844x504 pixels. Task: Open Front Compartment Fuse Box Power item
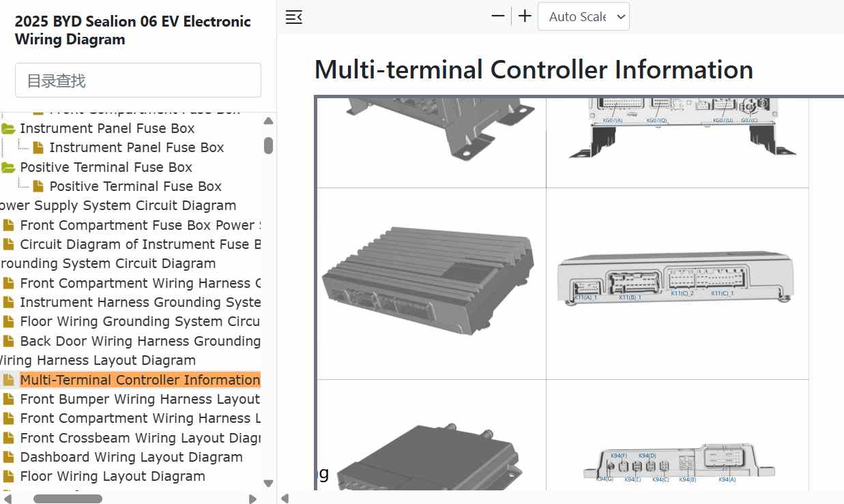click(140, 225)
